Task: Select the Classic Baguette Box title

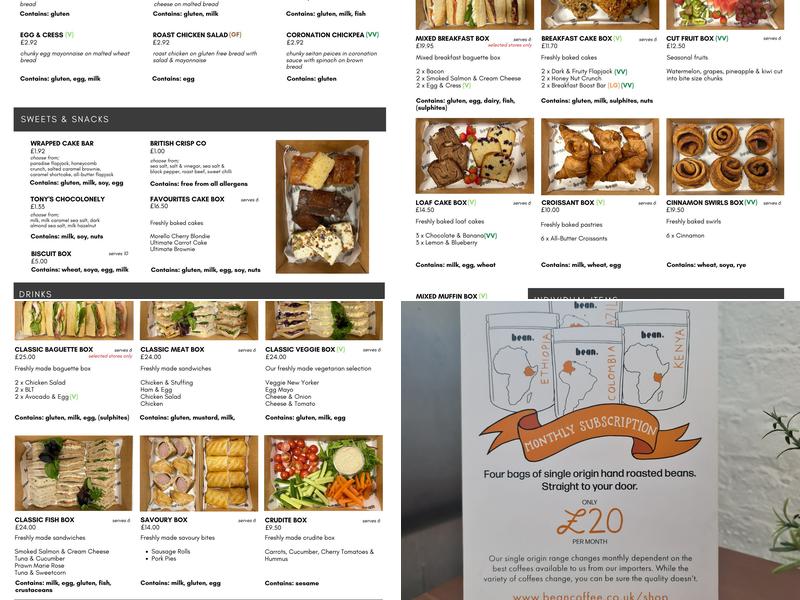Action: coord(54,349)
